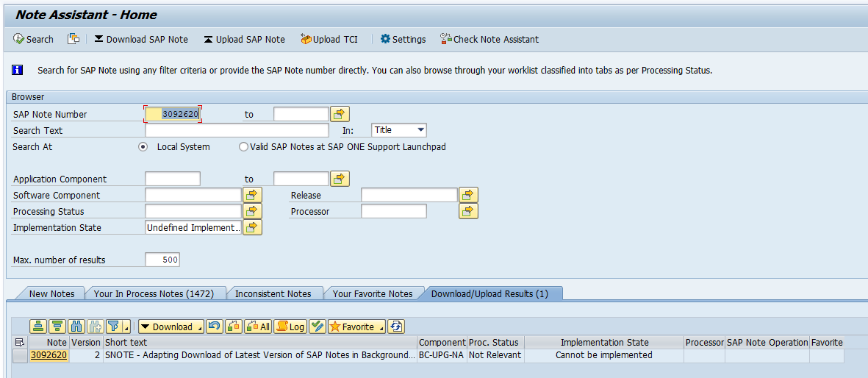Click the Processor input field
Image resolution: width=868 pixels, height=378 pixels.
click(x=394, y=211)
